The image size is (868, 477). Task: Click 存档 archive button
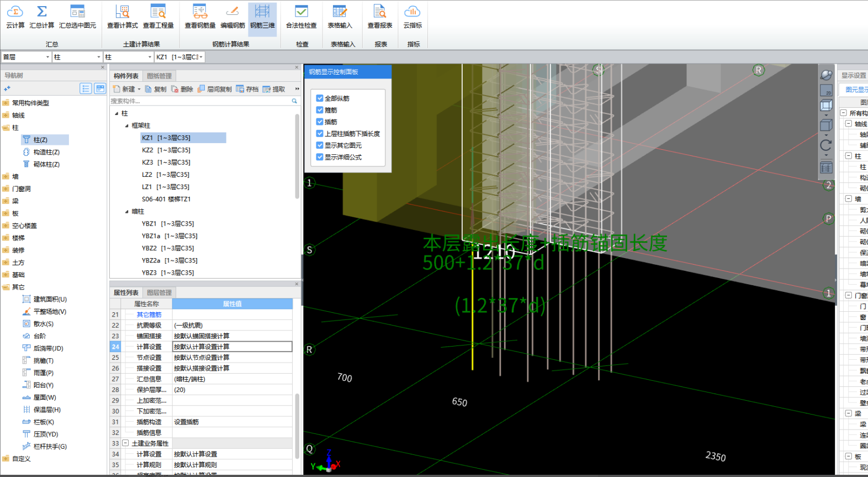247,89
